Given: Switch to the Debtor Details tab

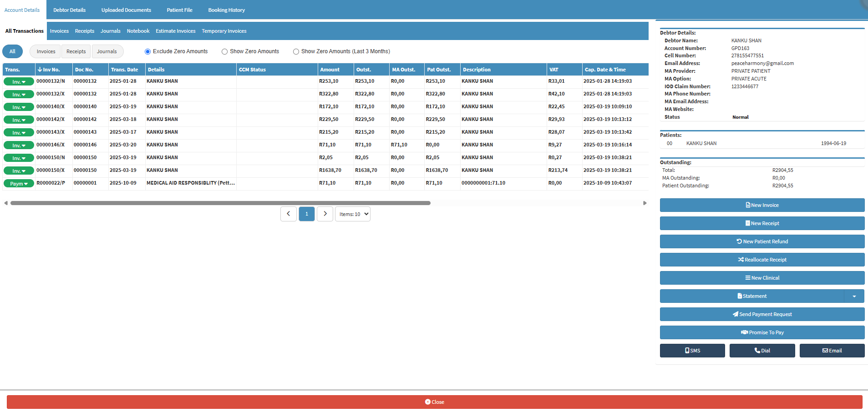Looking at the screenshot, I should pos(69,10).
